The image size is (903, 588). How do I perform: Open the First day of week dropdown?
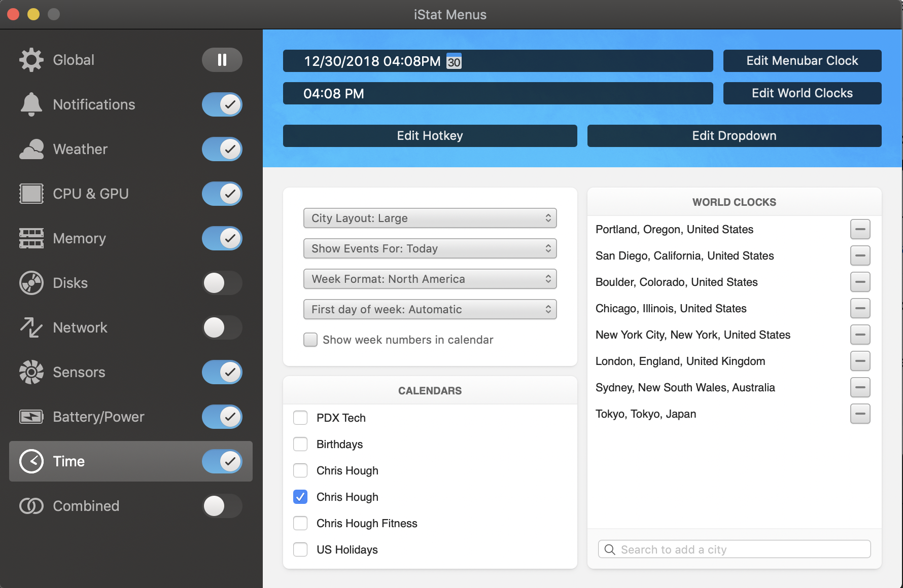pos(430,309)
